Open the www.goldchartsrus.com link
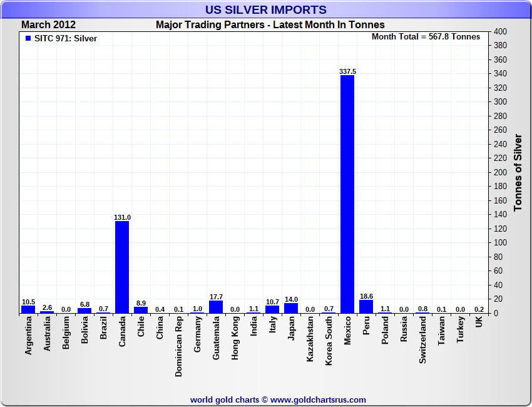The height and width of the screenshot is (407, 532). (x=318, y=399)
